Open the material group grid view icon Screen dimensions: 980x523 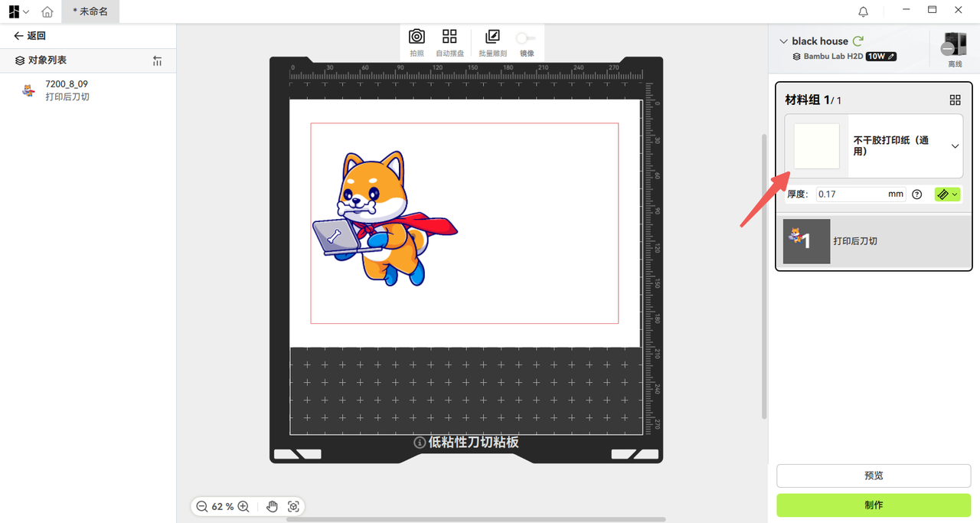point(955,100)
